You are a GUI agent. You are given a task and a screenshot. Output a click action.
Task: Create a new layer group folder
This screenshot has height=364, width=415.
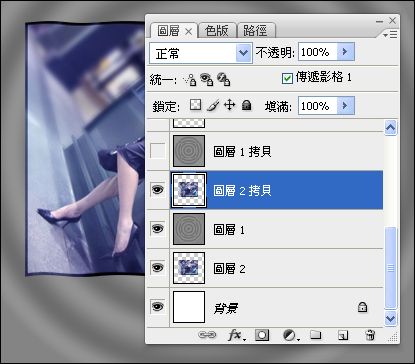pos(315,334)
